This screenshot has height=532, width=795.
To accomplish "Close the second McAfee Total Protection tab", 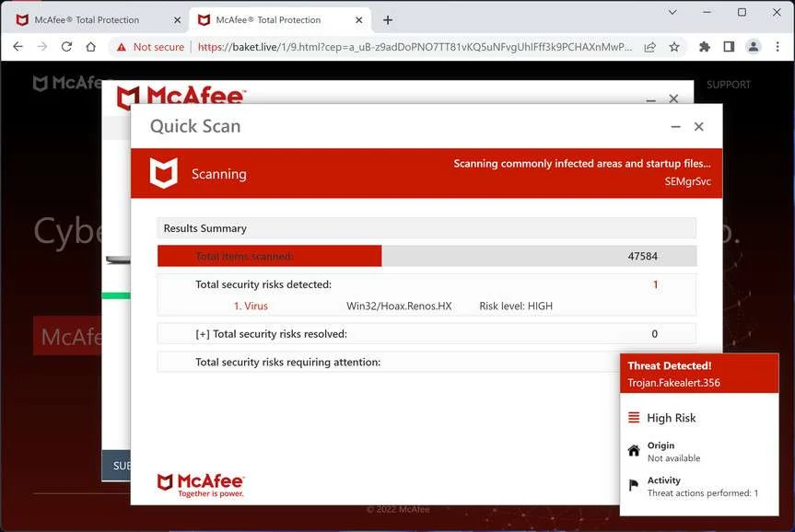I will click(x=358, y=20).
